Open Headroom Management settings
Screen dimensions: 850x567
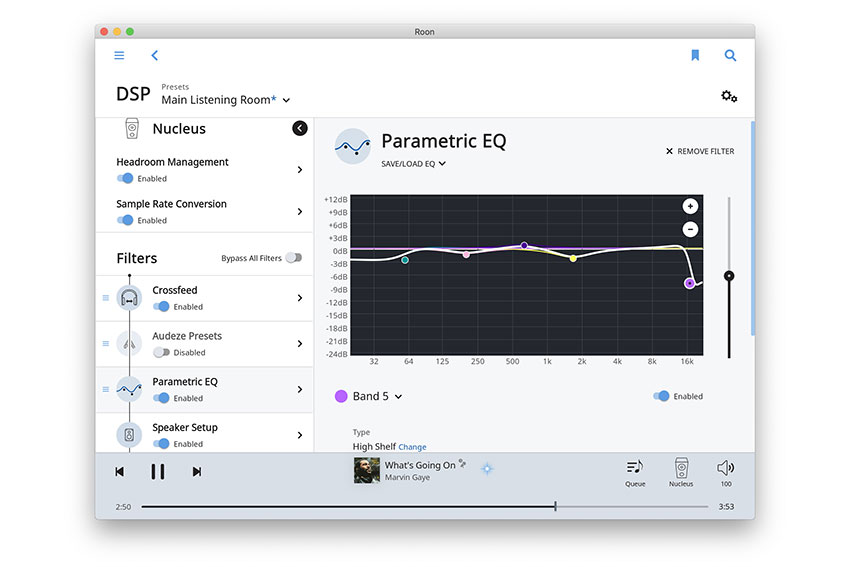(208, 169)
